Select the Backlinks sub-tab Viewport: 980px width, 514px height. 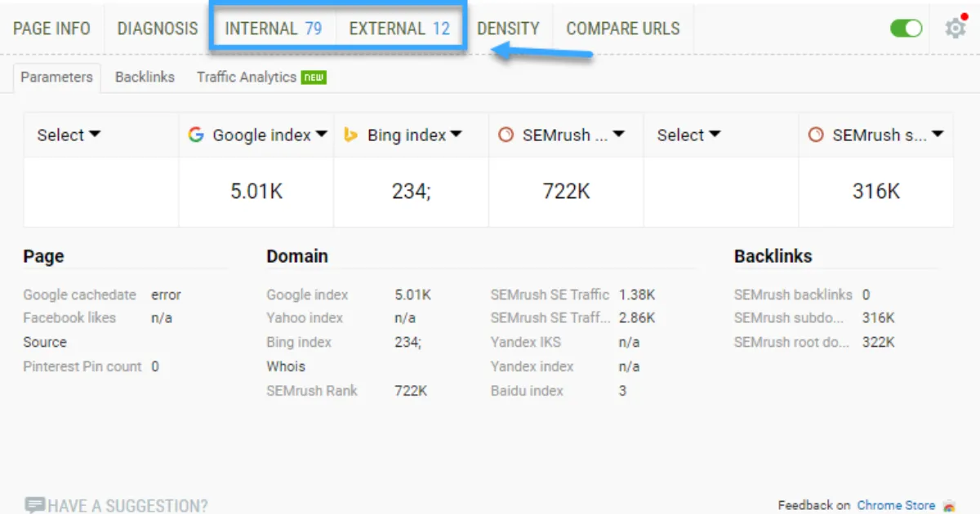[x=145, y=78]
